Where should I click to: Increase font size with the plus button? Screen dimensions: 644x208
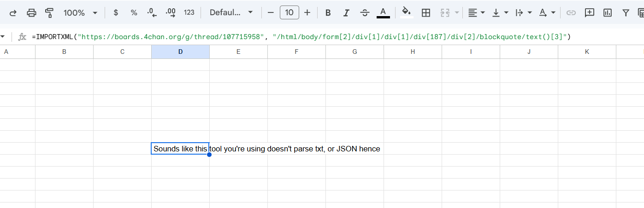[307, 12]
